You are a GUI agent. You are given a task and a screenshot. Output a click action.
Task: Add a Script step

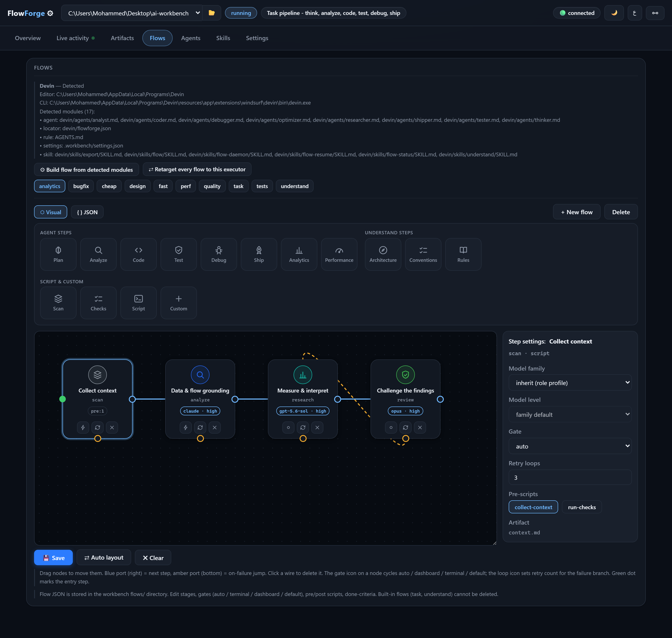138,303
